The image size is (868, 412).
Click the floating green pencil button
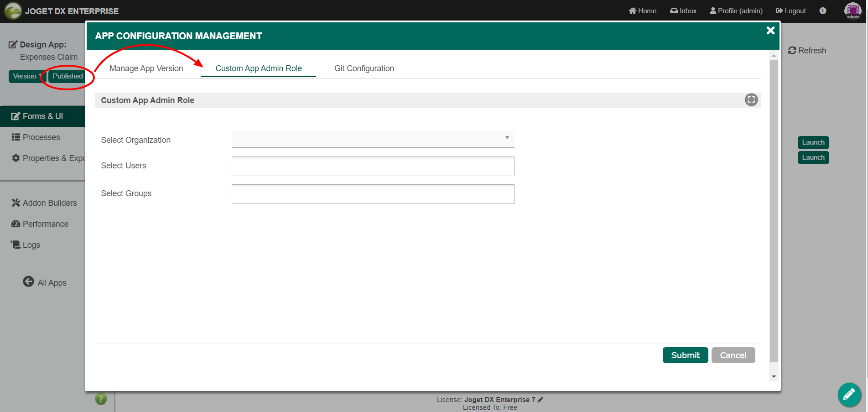coord(849,395)
